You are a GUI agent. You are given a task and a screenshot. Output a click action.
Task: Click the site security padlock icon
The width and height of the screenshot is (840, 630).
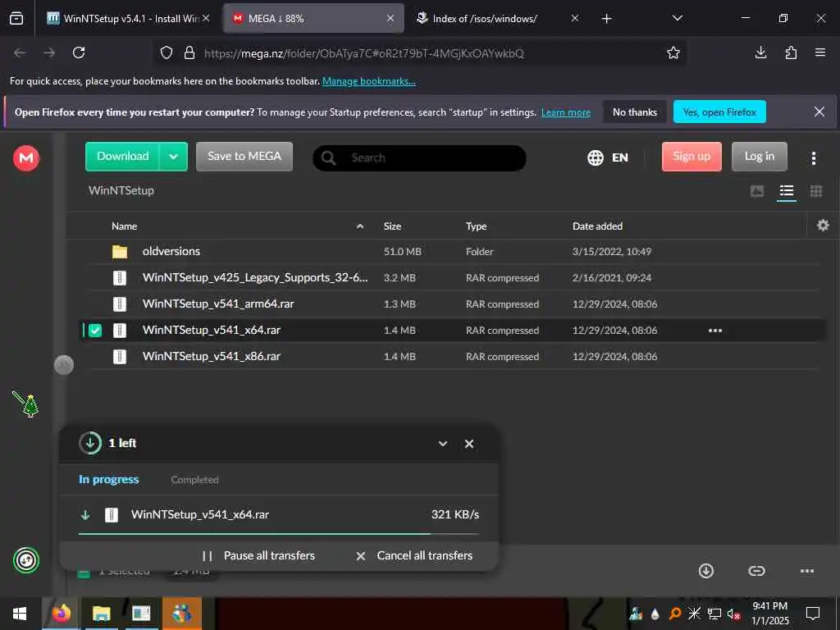click(189, 52)
